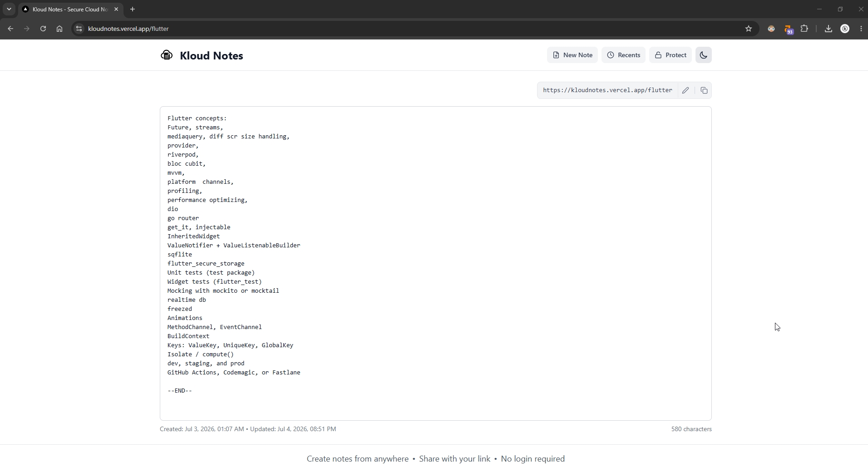868x472 pixels.
Task: Reload the current page
Action: [43, 29]
